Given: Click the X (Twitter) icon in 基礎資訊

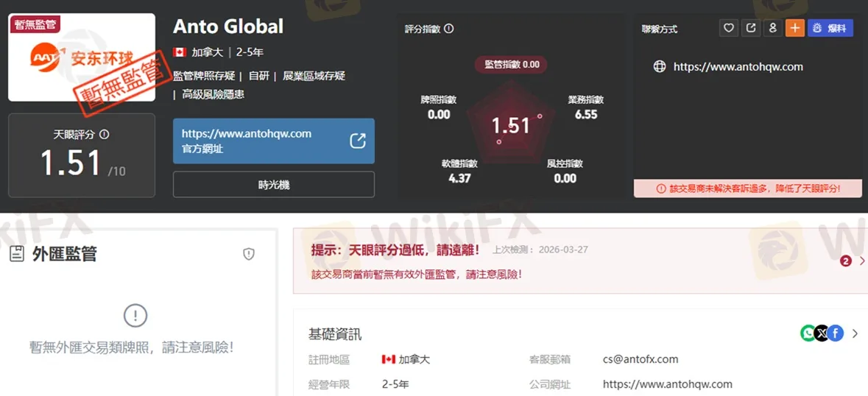Looking at the screenshot, I should [x=822, y=333].
